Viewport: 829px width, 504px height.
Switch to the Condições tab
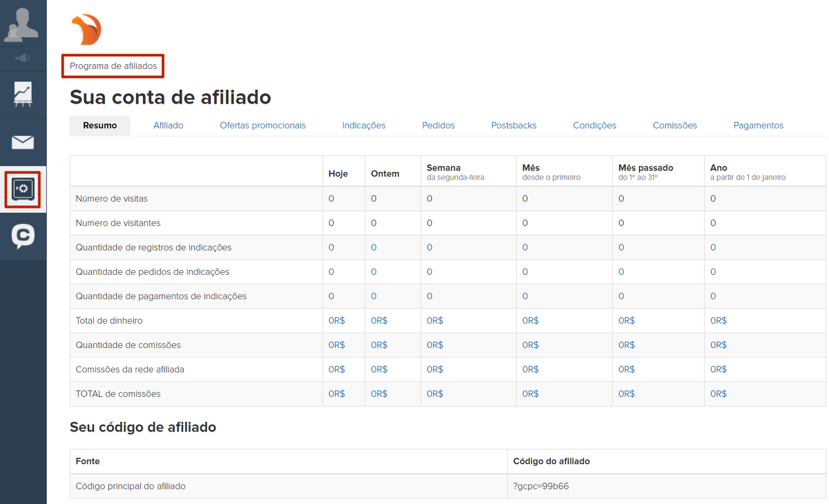tap(594, 126)
